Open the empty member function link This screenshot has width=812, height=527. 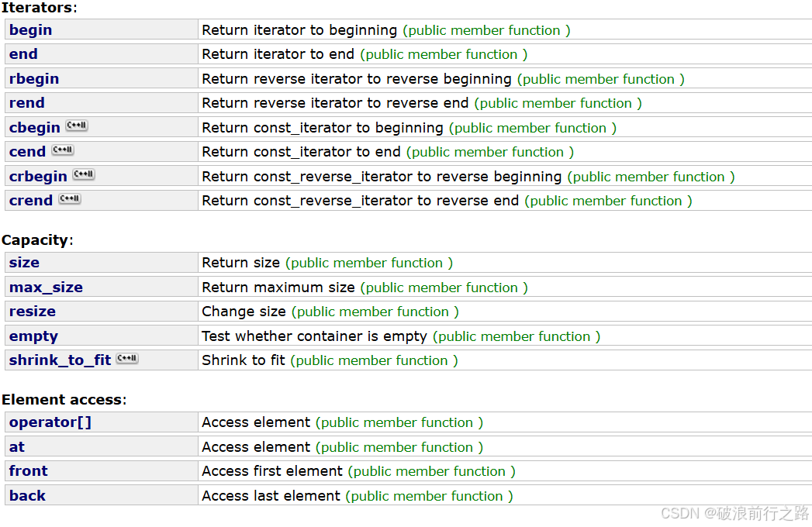[x=33, y=336]
